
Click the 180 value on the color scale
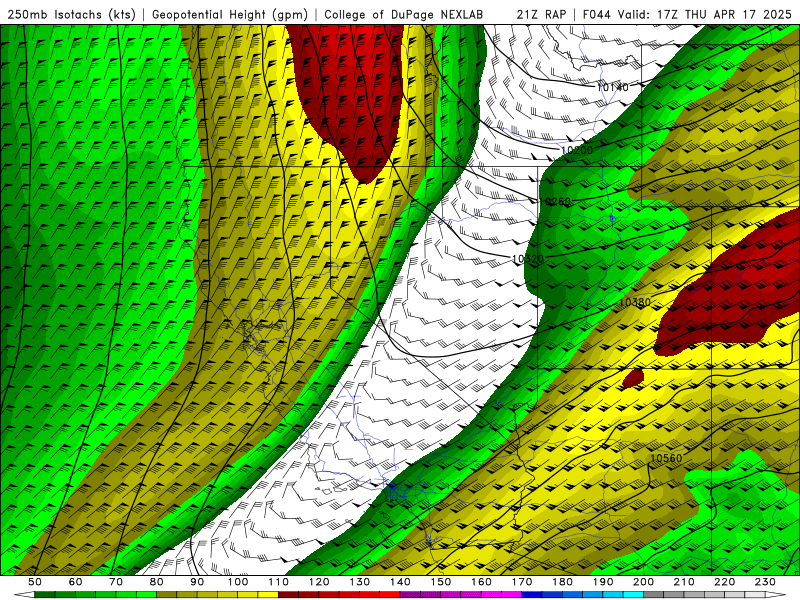[x=563, y=582]
